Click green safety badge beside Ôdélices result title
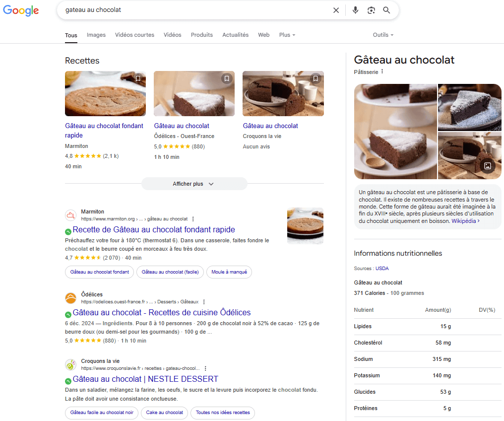The height and width of the screenshot is (421, 504). tap(68, 315)
